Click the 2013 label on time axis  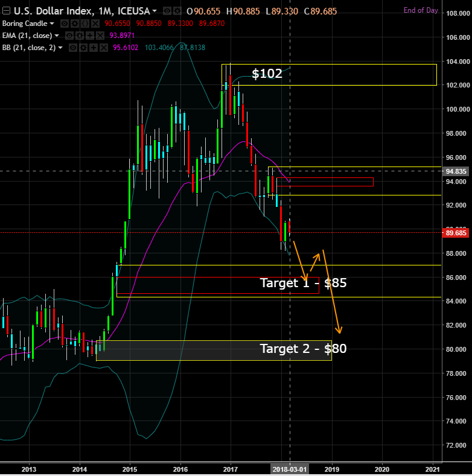(x=29, y=469)
